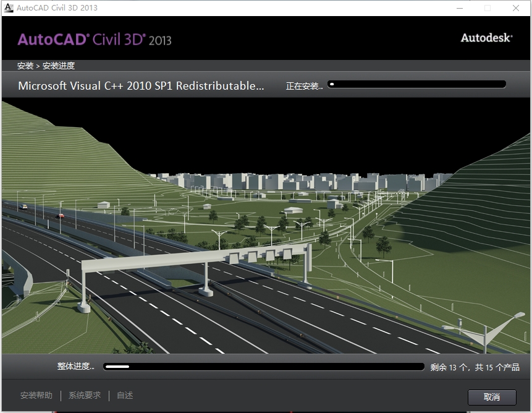Click the 正在安装 status label

click(x=304, y=87)
